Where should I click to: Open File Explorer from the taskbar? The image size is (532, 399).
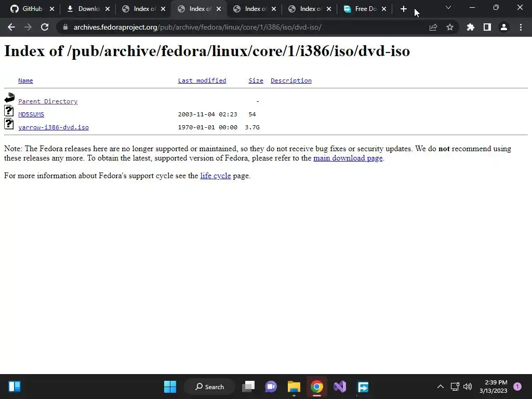coord(294,387)
